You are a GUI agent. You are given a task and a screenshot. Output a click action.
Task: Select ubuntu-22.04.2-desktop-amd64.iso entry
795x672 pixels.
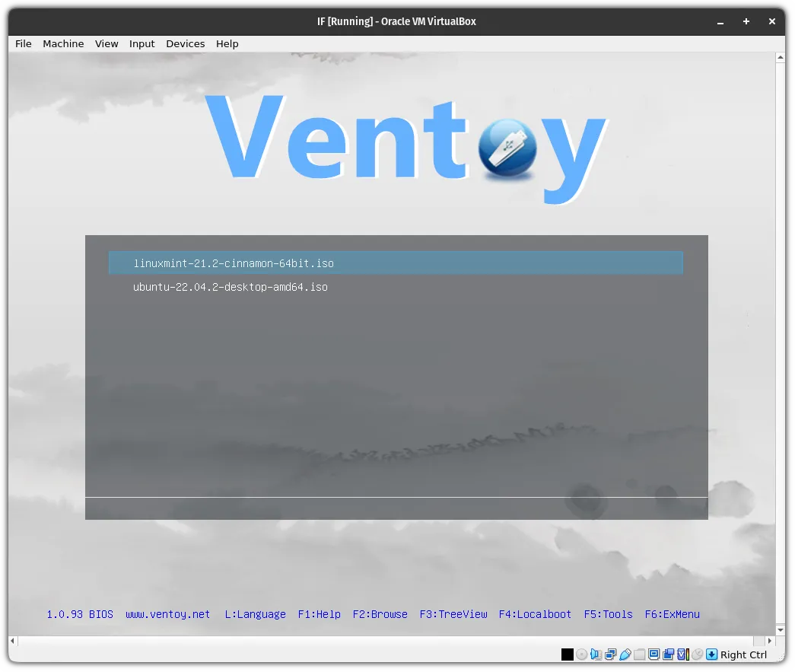click(x=231, y=287)
